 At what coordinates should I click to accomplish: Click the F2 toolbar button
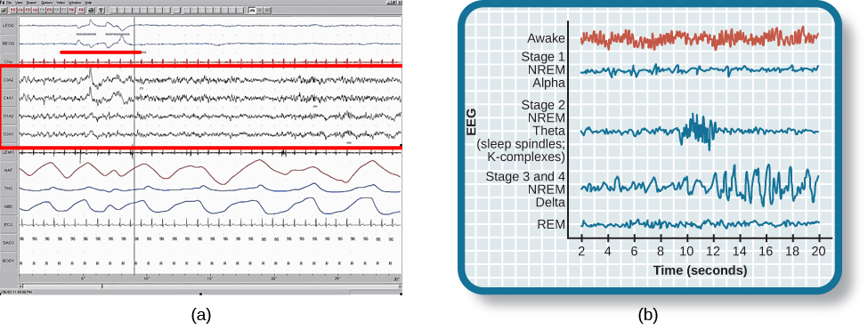coord(12,10)
